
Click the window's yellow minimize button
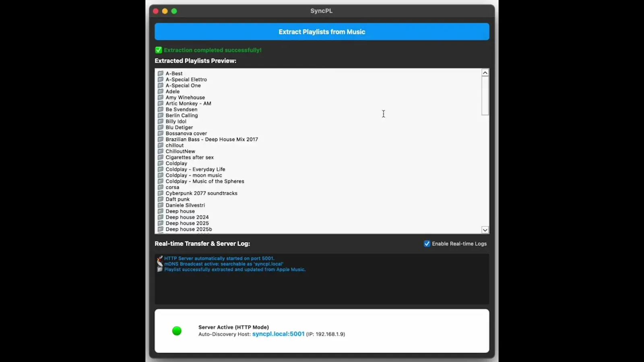tap(165, 11)
